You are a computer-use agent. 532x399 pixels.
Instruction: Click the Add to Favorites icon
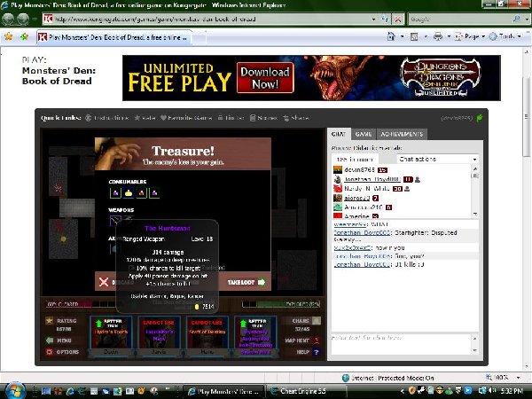tap(24, 36)
